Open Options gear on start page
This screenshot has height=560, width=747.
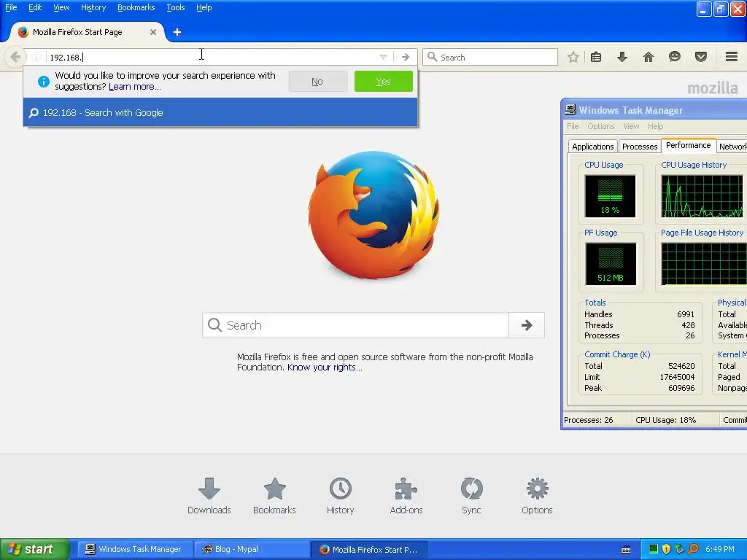(537, 496)
